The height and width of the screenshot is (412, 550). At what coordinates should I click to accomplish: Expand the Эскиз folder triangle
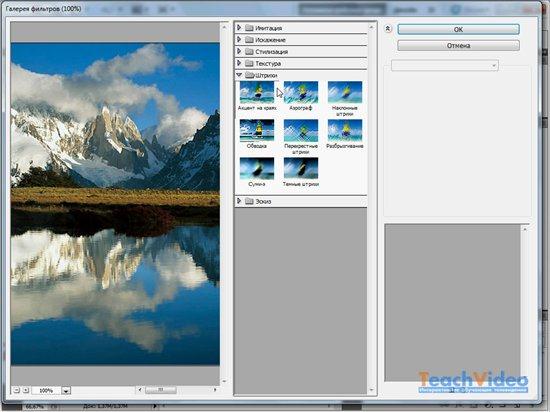point(239,201)
